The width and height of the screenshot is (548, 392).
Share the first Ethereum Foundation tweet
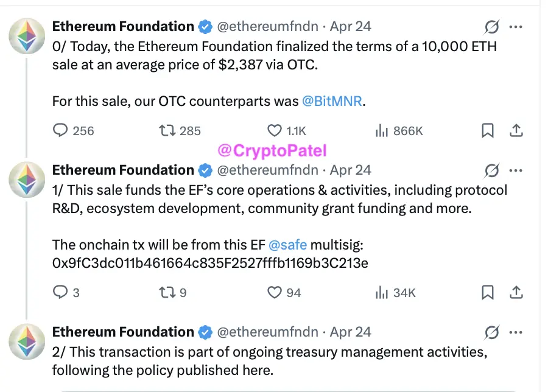(x=516, y=131)
